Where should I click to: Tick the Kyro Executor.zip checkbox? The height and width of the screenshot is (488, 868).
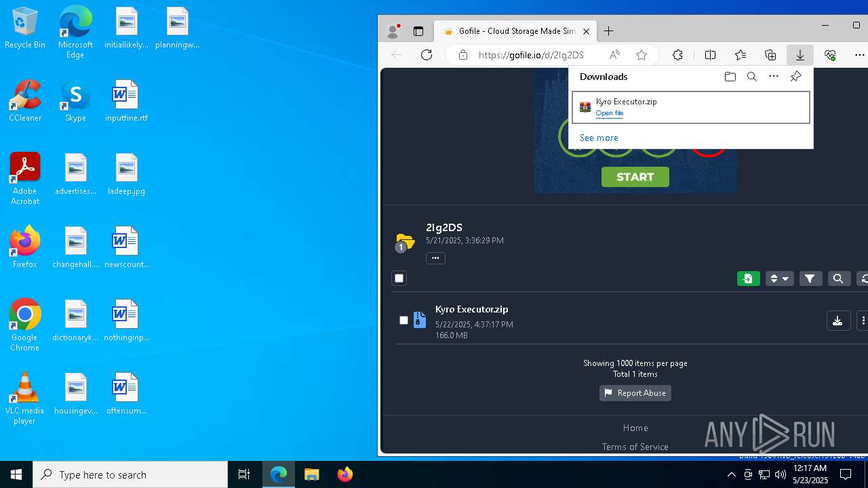click(x=403, y=320)
